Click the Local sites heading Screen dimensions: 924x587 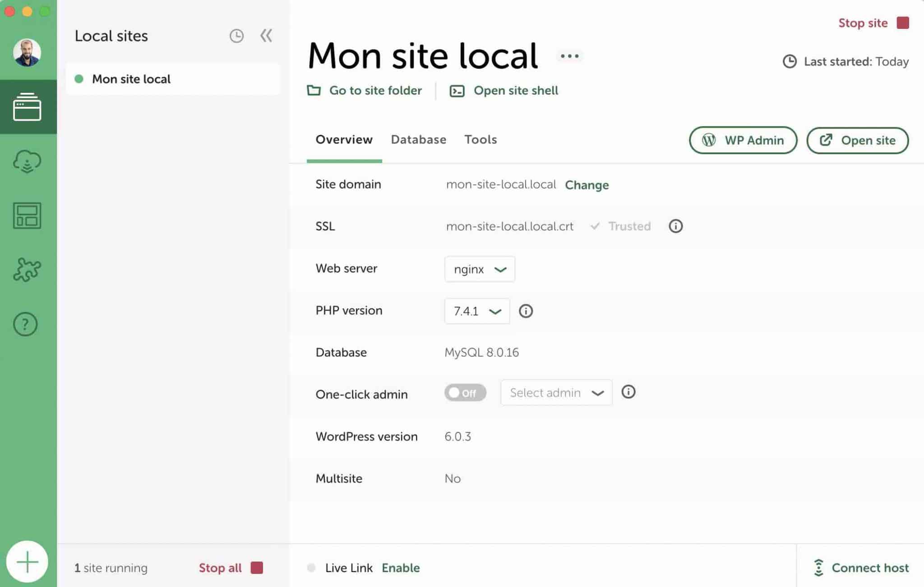tap(111, 36)
